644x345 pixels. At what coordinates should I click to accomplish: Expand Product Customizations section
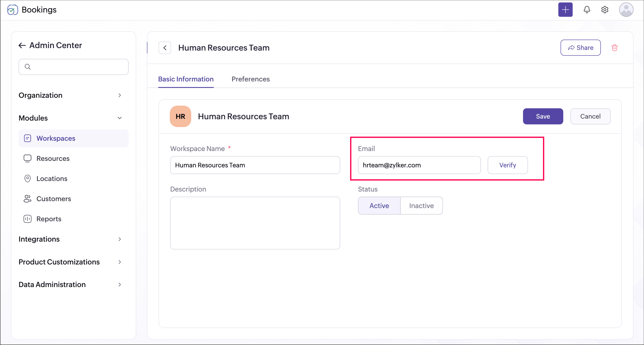(x=120, y=262)
